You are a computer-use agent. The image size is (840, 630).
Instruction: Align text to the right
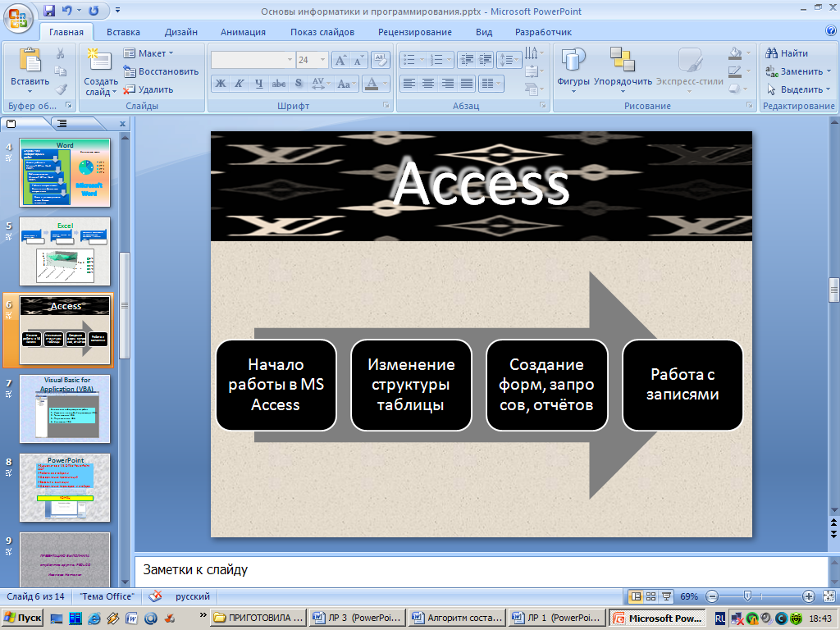coord(447,84)
